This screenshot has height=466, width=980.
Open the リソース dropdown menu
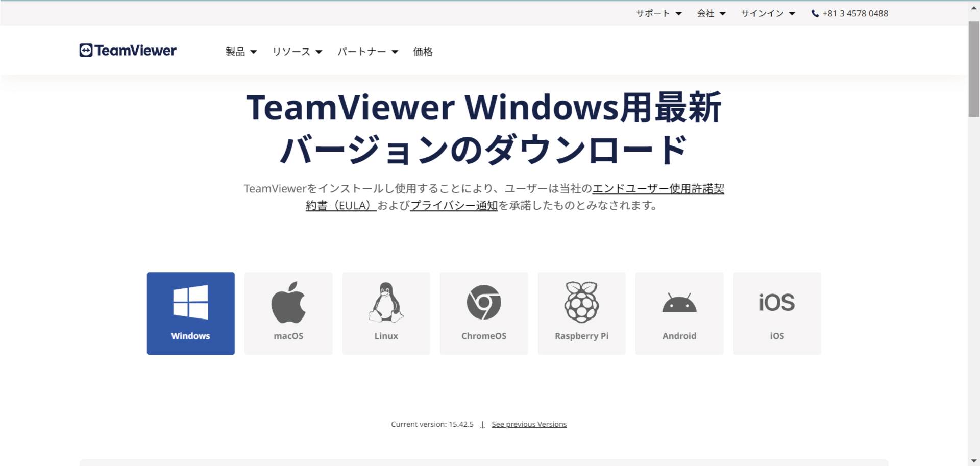(x=297, y=52)
